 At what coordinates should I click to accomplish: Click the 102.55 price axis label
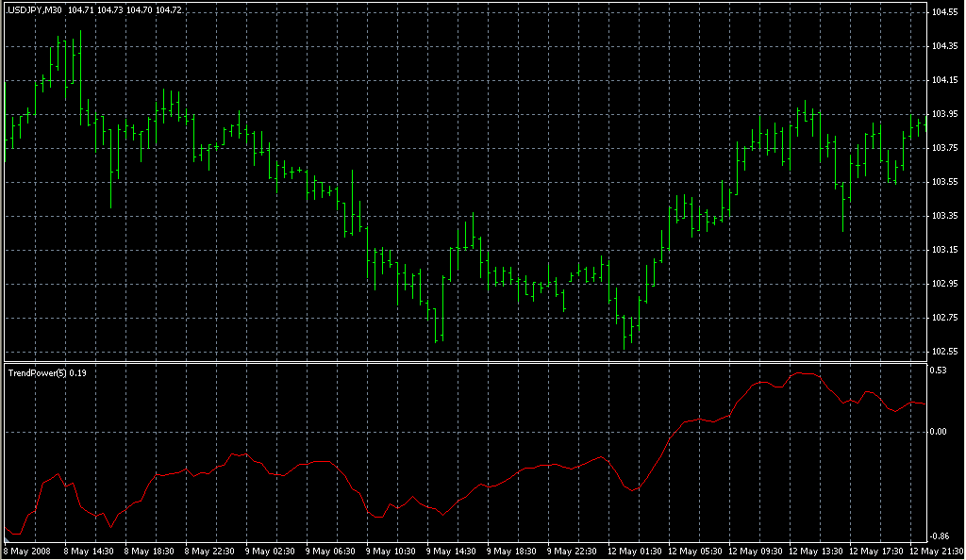pyautogui.click(x=944, y=352)
